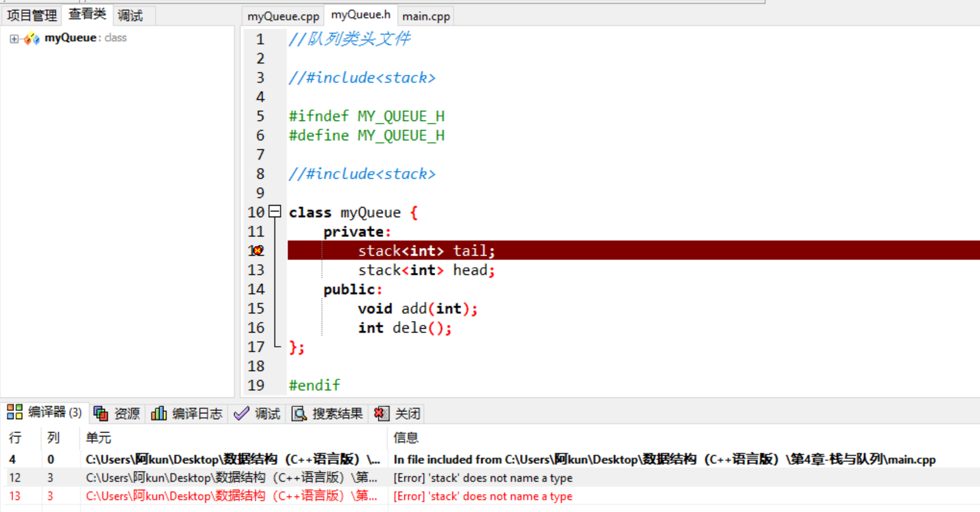980x512 pixels.
Task: Open the 资源 bottom tab
Action: pyautogui.click(x=117, y=413)
